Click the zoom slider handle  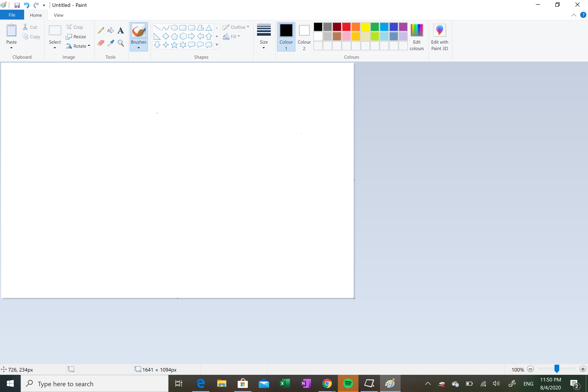tap(556, 369)
